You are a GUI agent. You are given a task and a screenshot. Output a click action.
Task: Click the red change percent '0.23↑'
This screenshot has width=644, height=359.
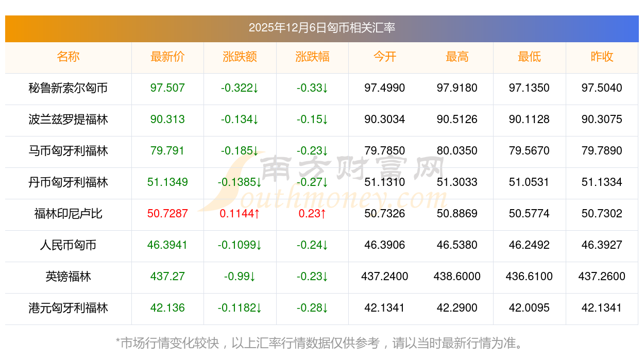coord(312,214)
